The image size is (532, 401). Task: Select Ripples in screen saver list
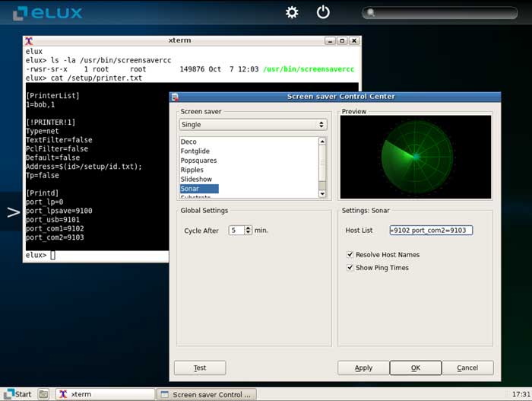pos(192,170)
